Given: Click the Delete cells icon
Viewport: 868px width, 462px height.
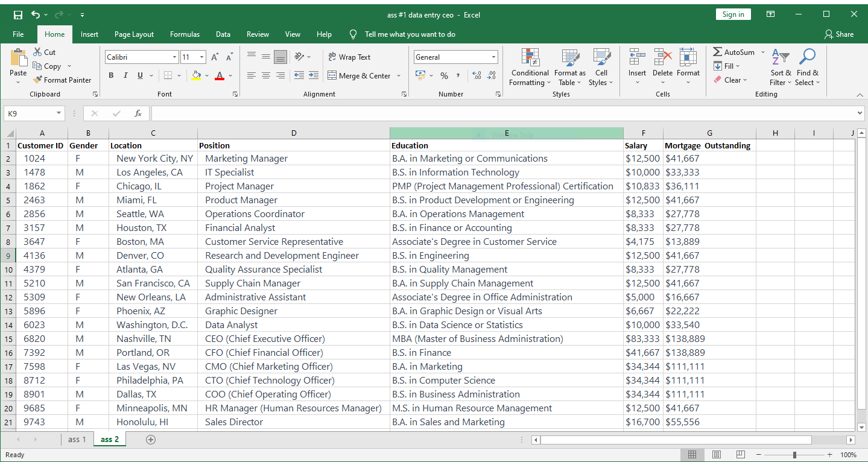Looking at the screenshot, I should (662, 58).
